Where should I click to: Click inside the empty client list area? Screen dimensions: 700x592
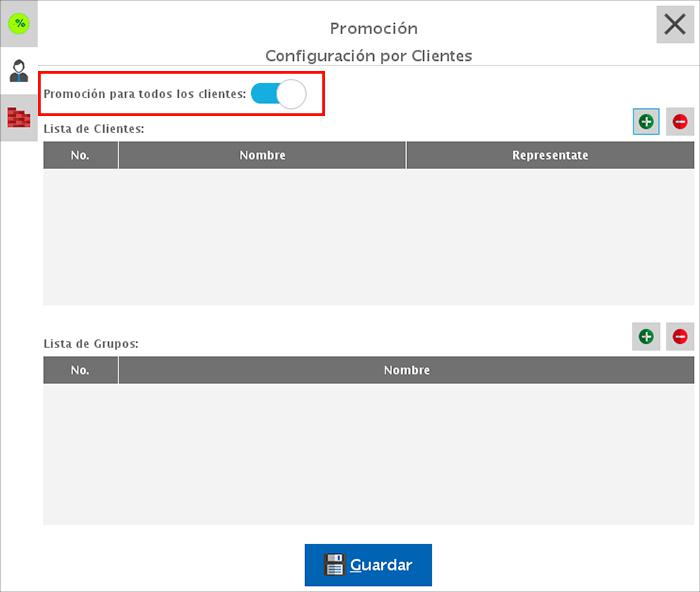point(368,236)
